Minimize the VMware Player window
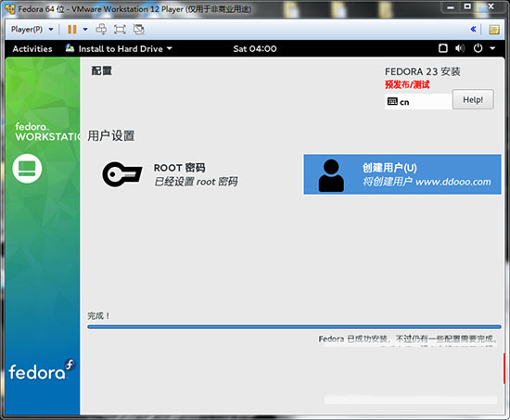Screen dimensions: 510x420 [451, 7]
